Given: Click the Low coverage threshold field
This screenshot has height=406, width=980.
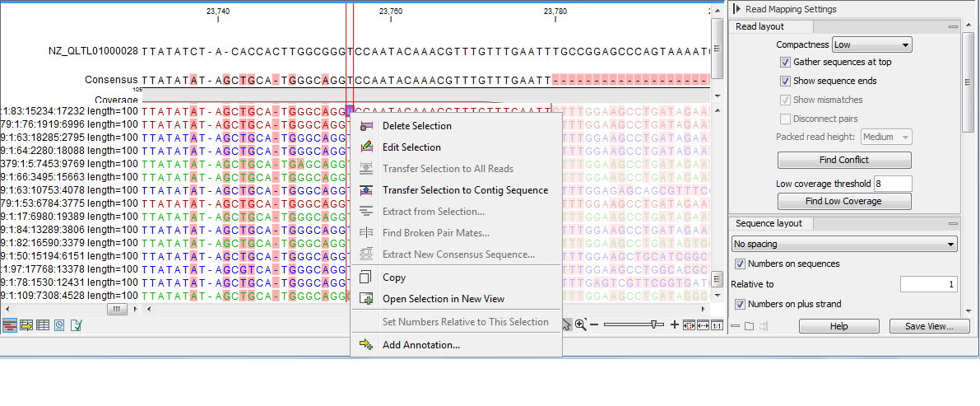Looking at the screenshot, I should (893, 184).
